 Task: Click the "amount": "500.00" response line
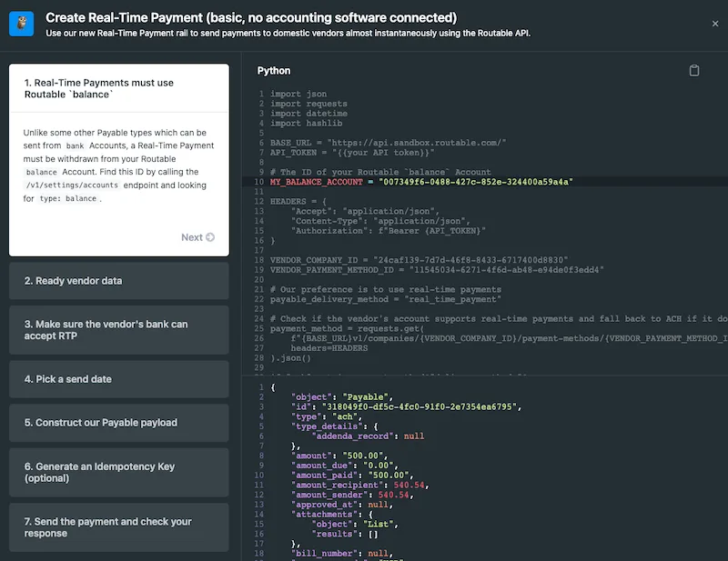pos(339,456)
